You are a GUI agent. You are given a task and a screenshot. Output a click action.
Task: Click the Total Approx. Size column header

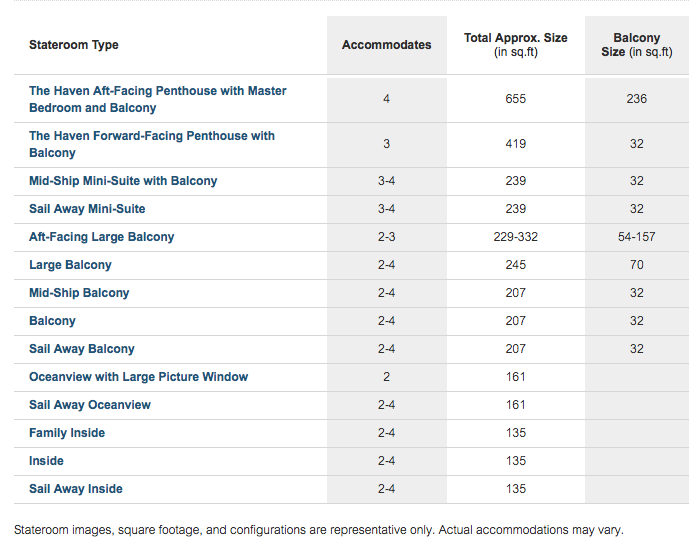point(516,45)
